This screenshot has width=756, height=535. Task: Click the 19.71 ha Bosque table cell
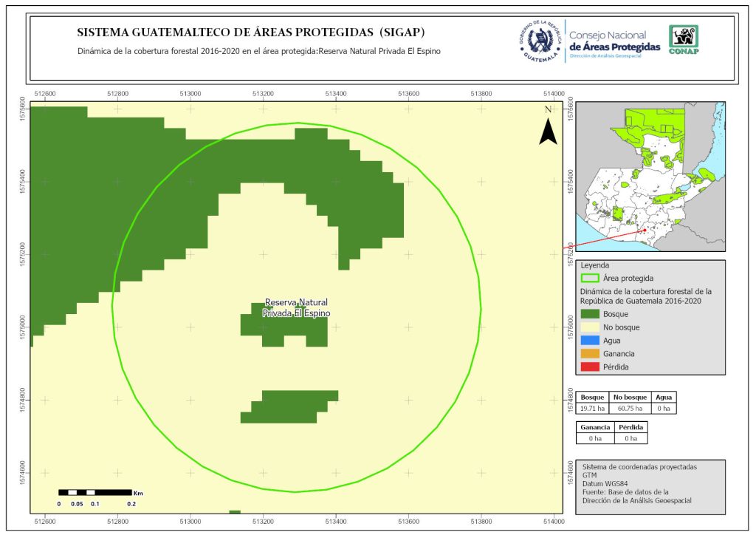click(592, 408)
